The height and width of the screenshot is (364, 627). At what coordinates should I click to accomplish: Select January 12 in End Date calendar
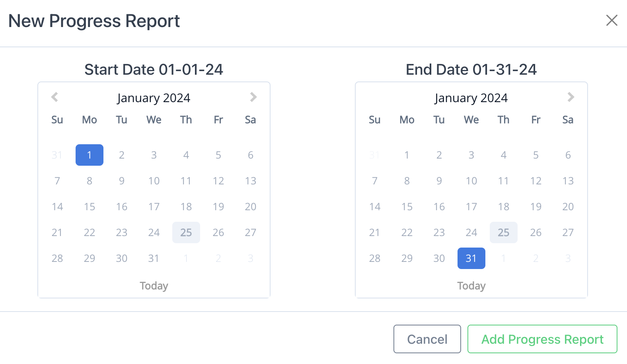[x=536, y=181]
